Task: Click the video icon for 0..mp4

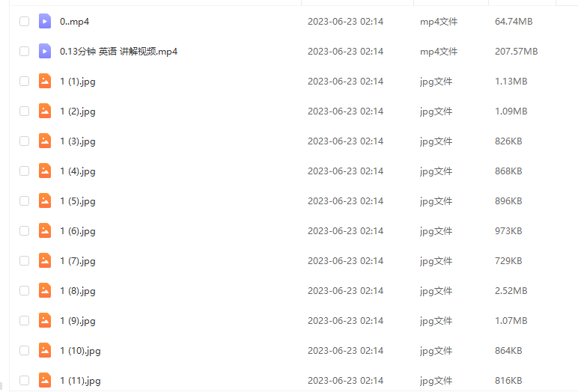Action: [x=45, y=22]
